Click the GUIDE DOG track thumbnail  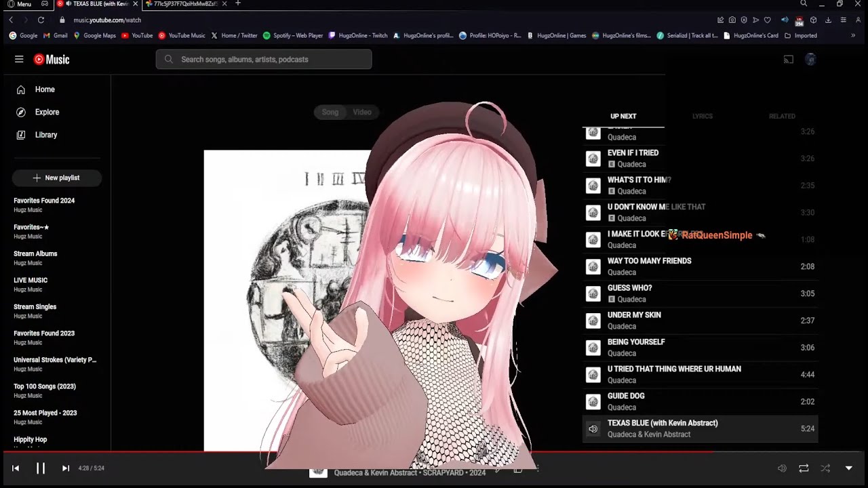593,402
